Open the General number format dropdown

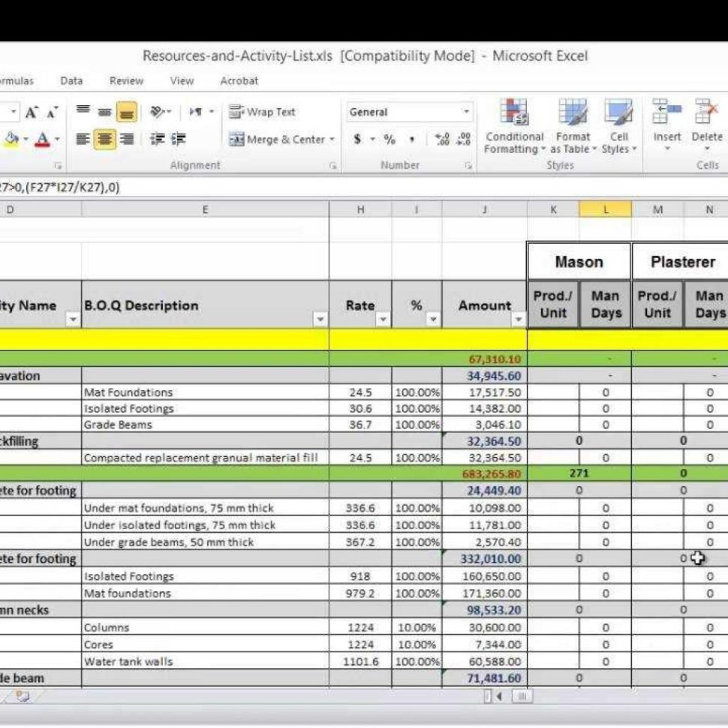467,111
